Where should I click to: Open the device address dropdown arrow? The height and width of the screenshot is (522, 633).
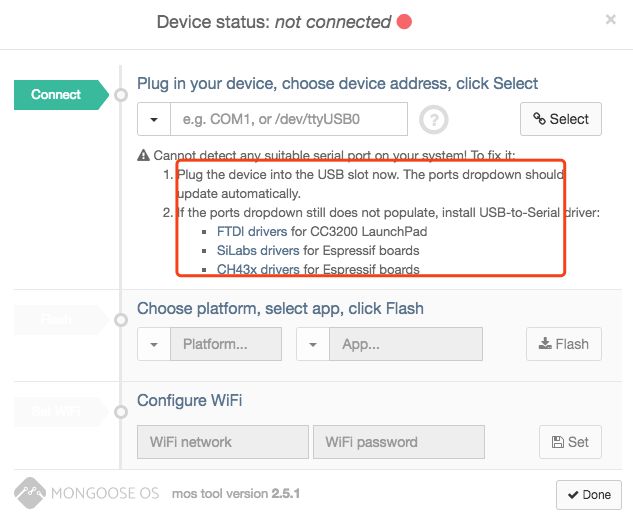[x=154, y=119]
